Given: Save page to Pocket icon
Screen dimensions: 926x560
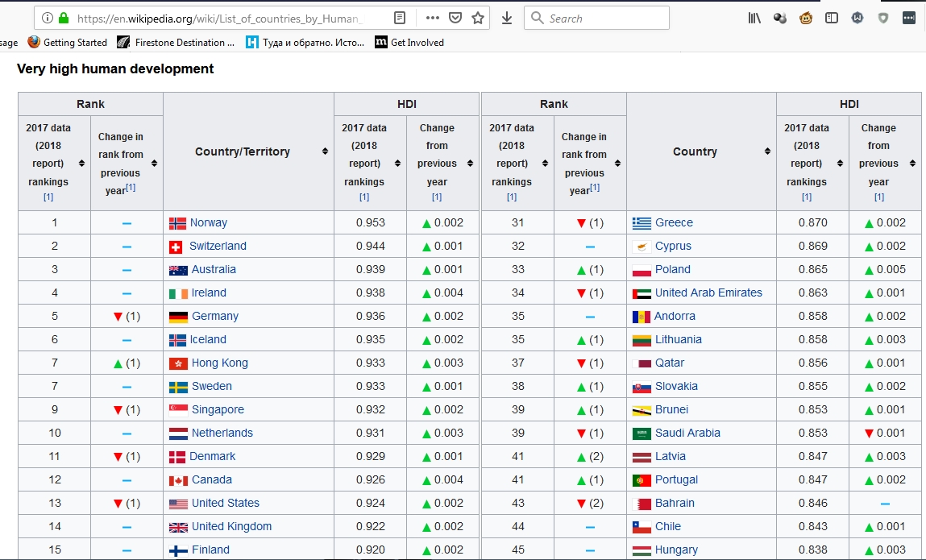Looking at the screenshot, I should (x=455, y=19).
